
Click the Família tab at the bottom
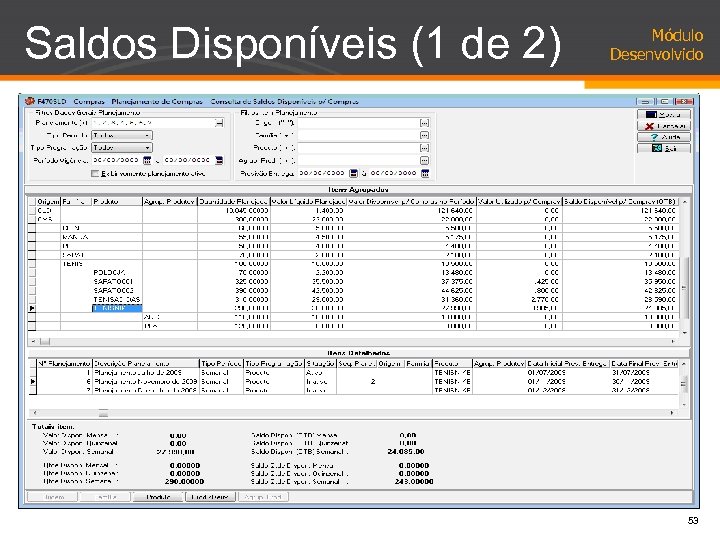click(106, 497)
